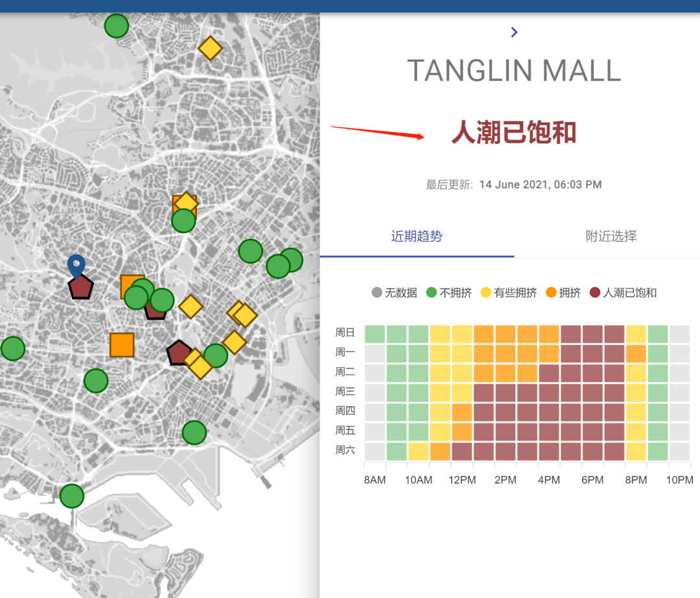Click the 周五 row label
Screen dimensions: 700x598
pos(345,430)
